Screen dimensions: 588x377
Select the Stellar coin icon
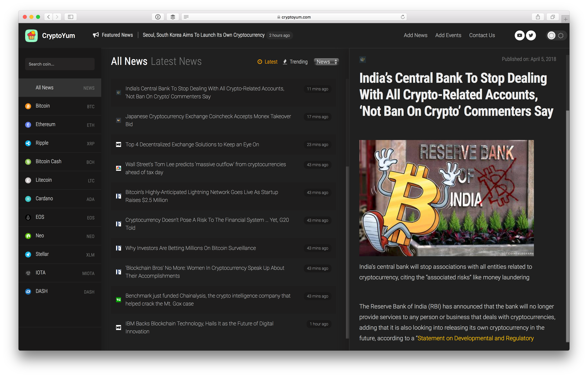[28, 254]
